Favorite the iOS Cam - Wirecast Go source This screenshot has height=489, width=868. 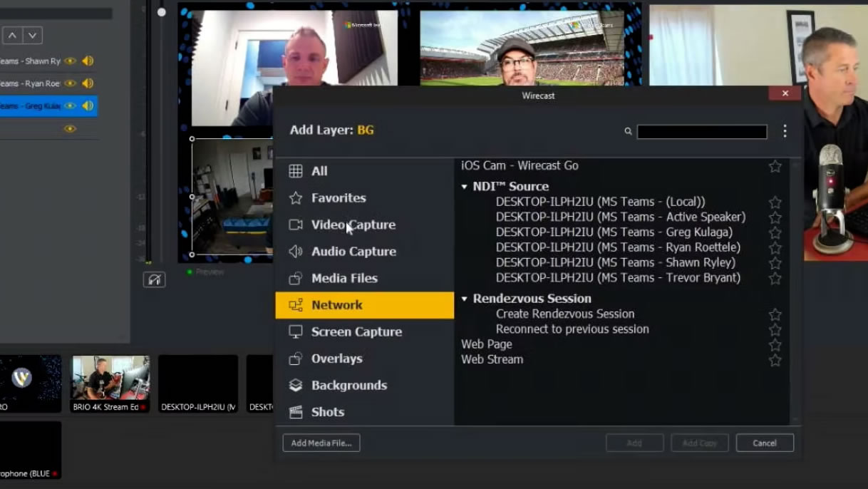click(x=775, y=166)
